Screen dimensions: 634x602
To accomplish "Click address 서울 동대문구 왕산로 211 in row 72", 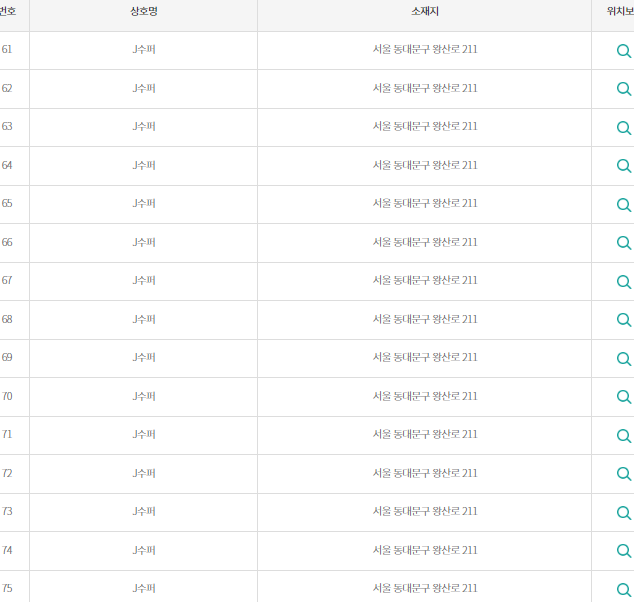I will (x=425, y=473).
